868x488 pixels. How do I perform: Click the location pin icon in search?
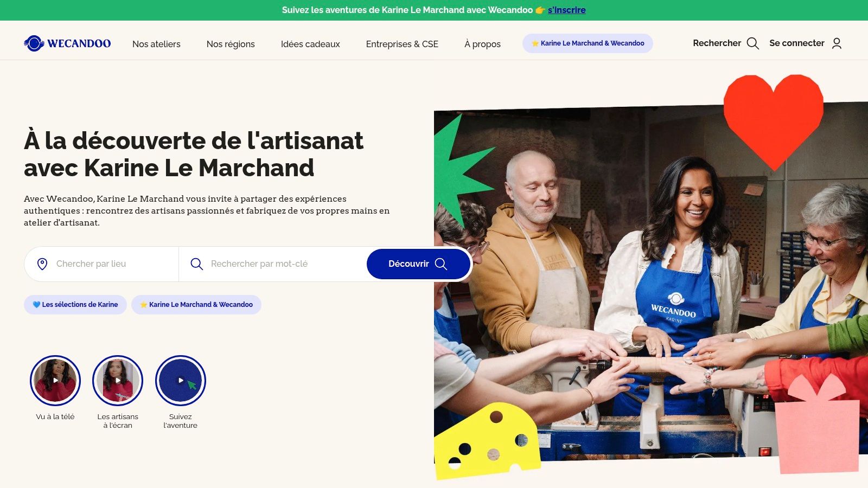(x=42, y=264)
